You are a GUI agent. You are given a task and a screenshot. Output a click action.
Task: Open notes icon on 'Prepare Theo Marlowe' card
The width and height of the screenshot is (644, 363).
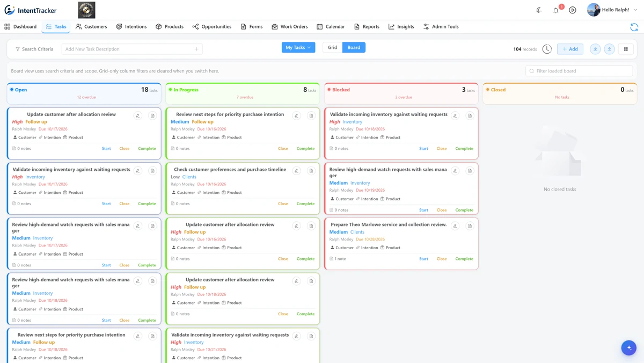coord(470,226)
